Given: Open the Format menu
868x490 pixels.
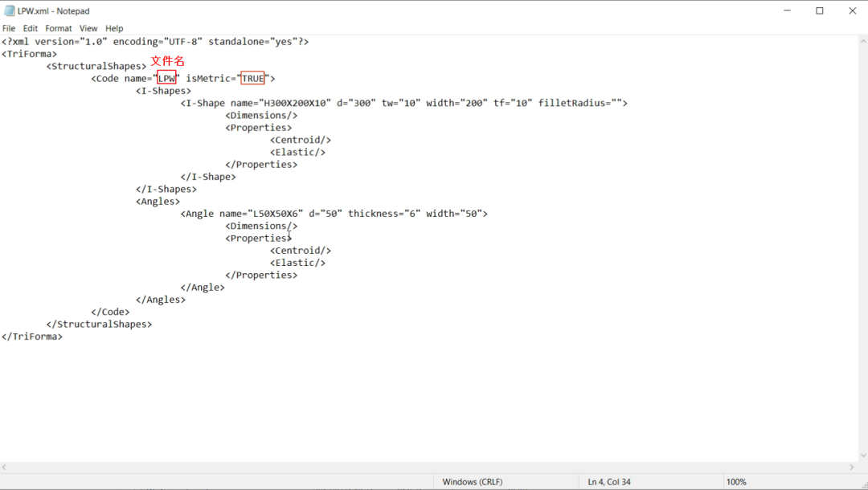Looking at the screenshot, I should pyautogui.click(x=59, y=28).
